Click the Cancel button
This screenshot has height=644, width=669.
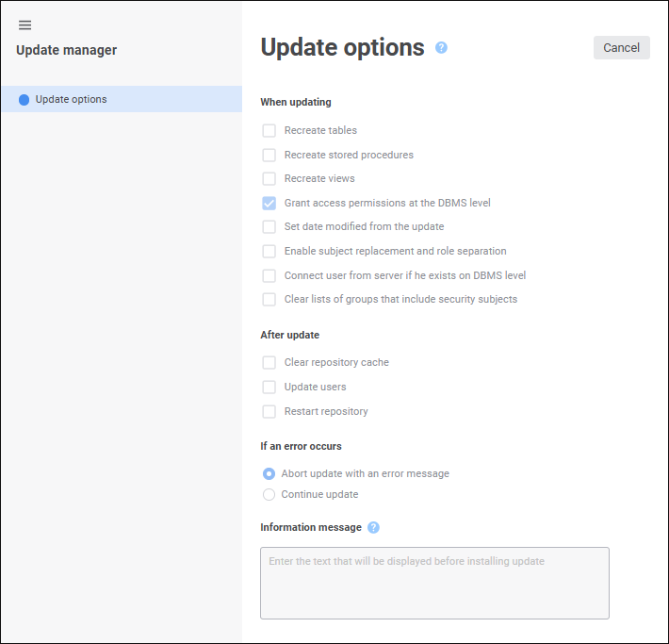coord(621,48)
